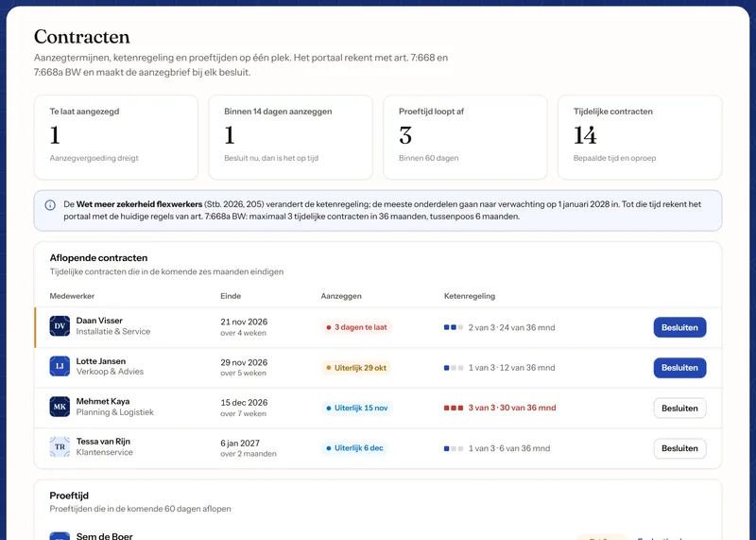Screen dimensions: 756x540
Task: Click the Aanzeggen column header
Action: point(341,296)
